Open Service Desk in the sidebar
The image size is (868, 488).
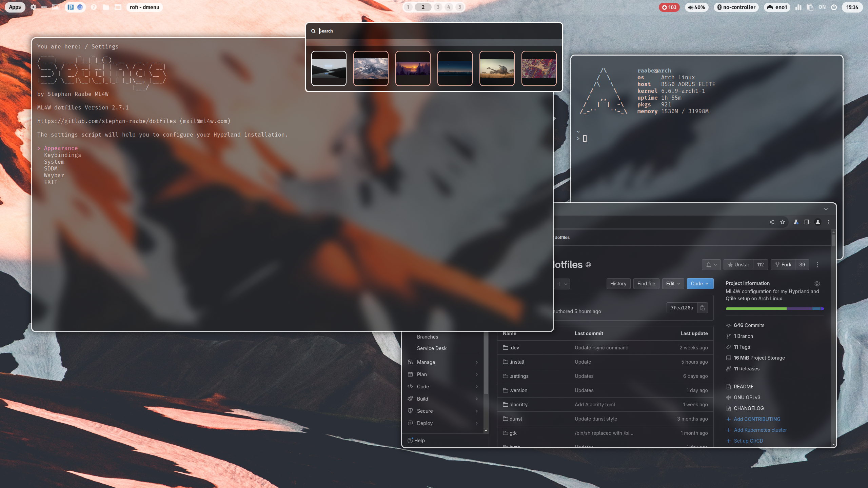(432, 348)
